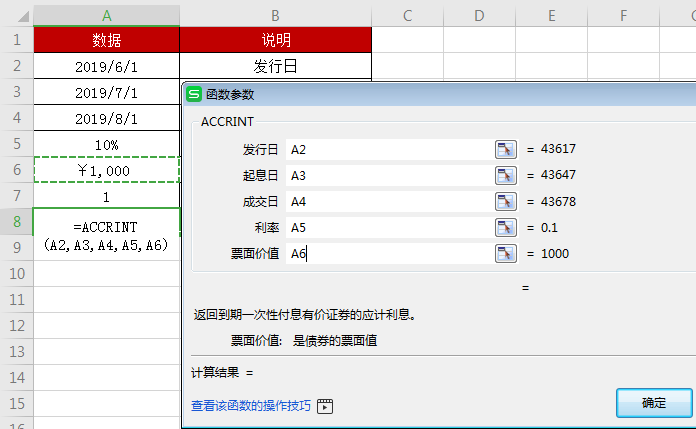Click the video tutorial icon beside the tips link
Viewport: 696px width, 429px height.
coord(324,407)
